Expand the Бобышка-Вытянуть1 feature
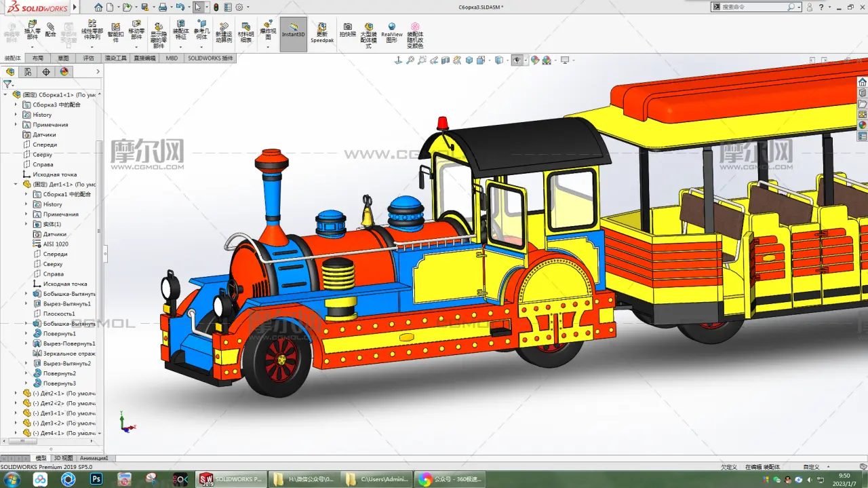The height and width of the screenshot is (488, 868). pos(26,294)
